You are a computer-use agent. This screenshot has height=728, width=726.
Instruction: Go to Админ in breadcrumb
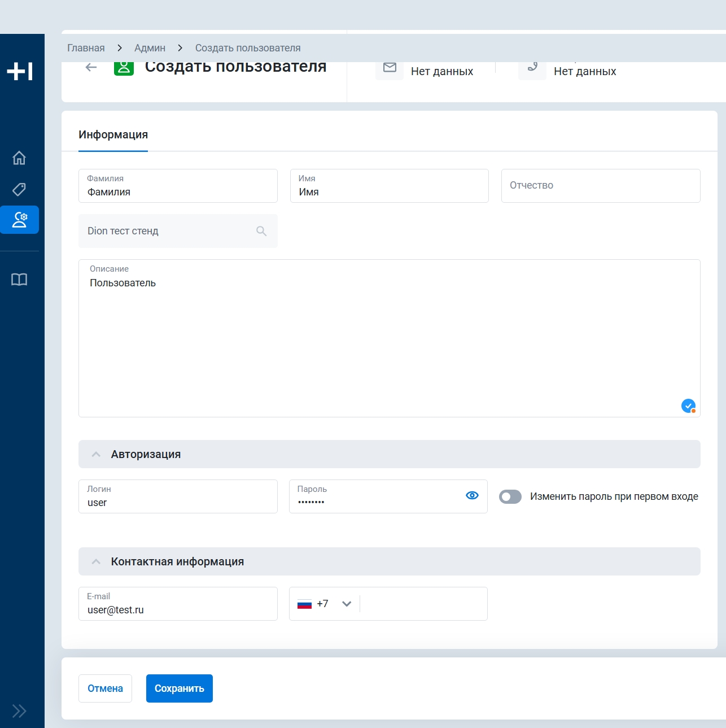coord(150,48)
